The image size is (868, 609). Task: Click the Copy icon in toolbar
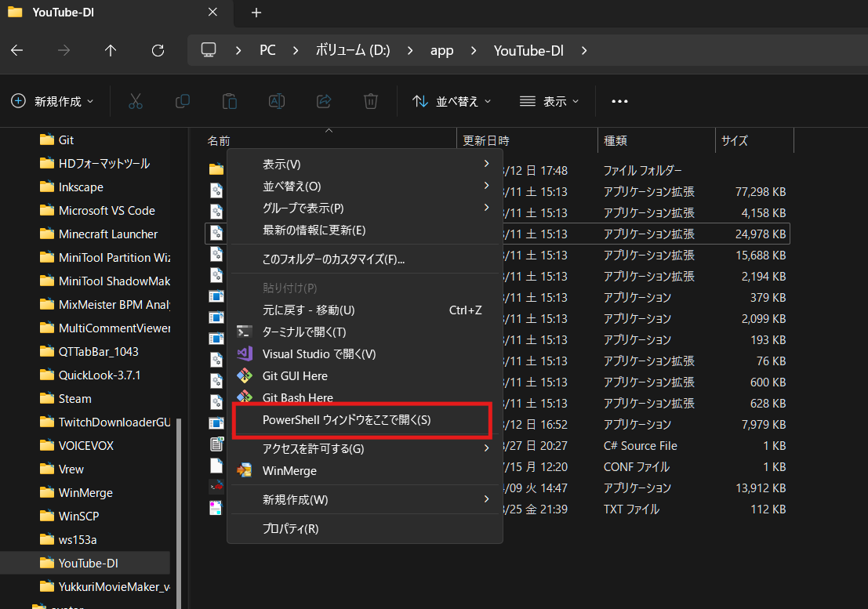pyautogui.click(x=183, y=101)
